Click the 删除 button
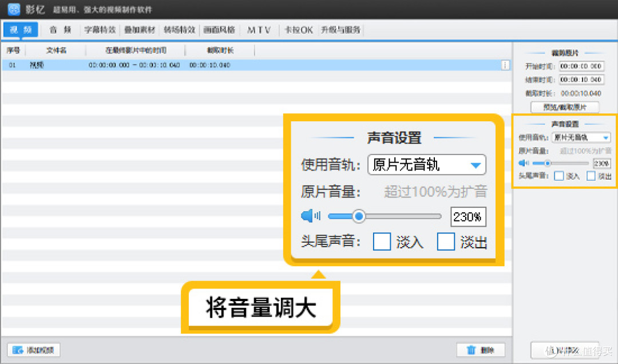This screenshot has height=364, width=618. pyautogui.click(x=481, y=350)
